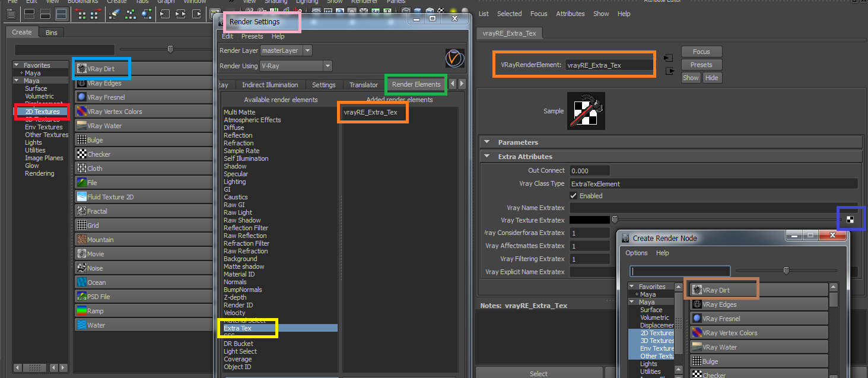Create a PSD File texture node
The height and width of the screenshot is (378, 868).
(x=143, y=297)
